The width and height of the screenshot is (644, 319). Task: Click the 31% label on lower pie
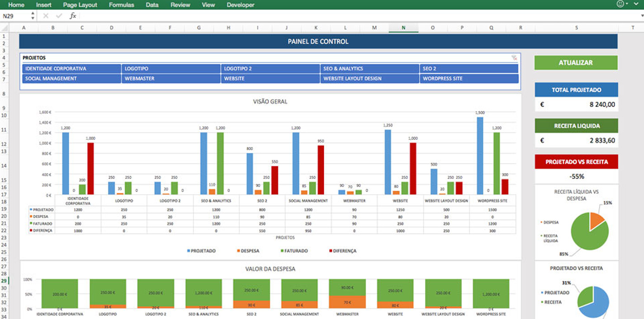(x=566, y=283)
